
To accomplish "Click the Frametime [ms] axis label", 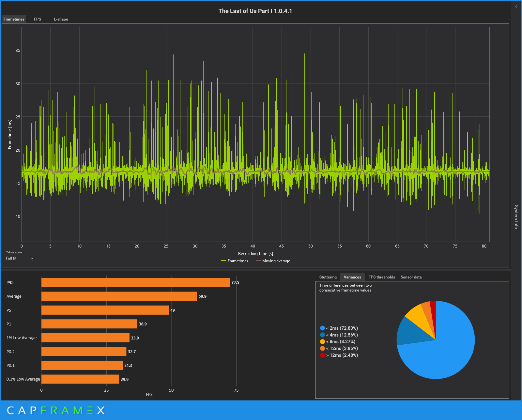I will [x=10, y=134].
